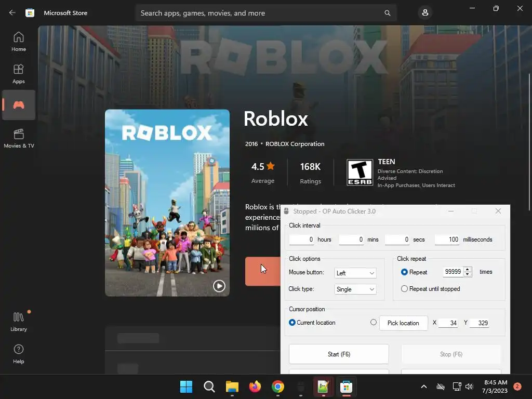Click the mins field in Click interval

click(x=351, y=240)
